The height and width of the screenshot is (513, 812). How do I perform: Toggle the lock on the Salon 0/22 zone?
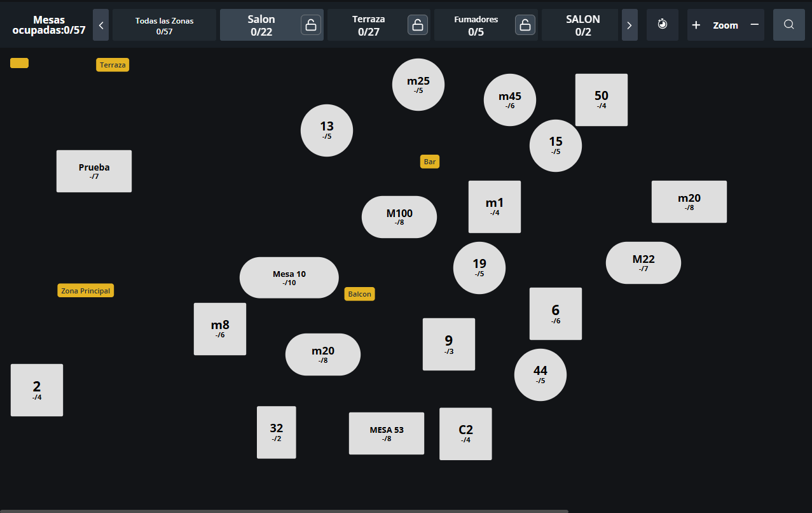(311, 25)
